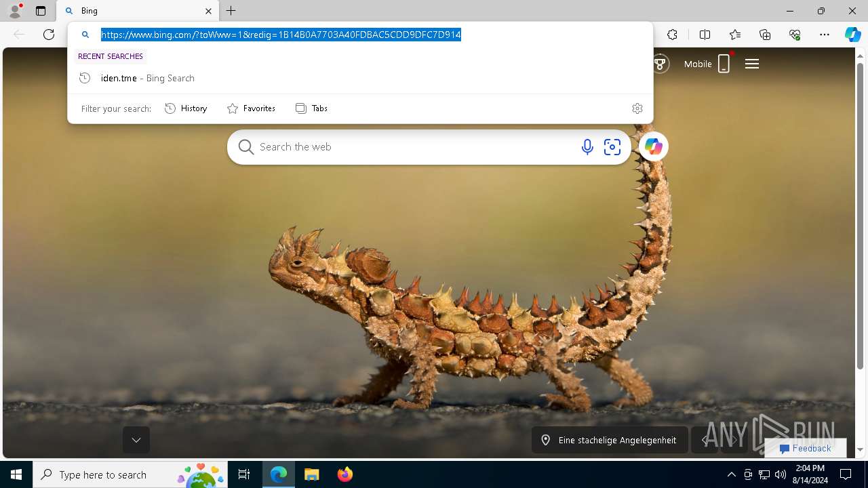Expand Bing feed with down chevron
868x488 pixels.
point(136,440)
